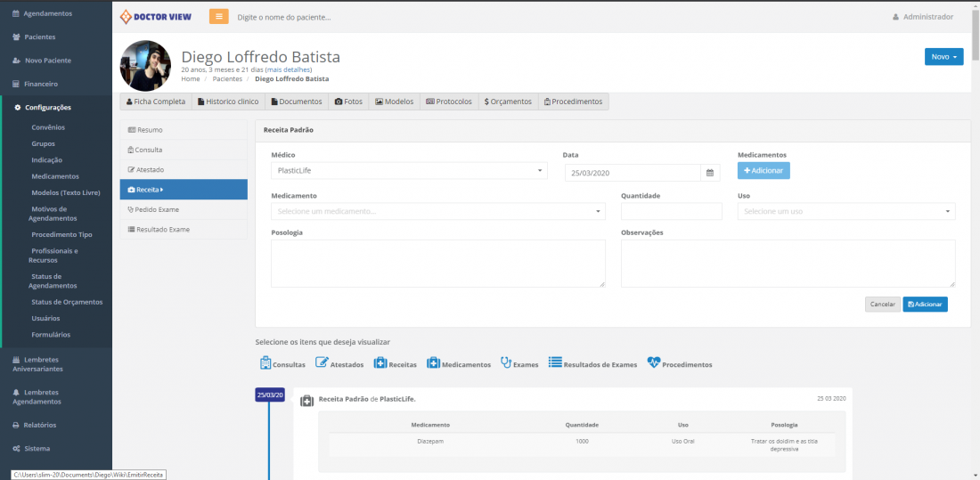Toggle the Atestados filter icon

tap(322, 363)
